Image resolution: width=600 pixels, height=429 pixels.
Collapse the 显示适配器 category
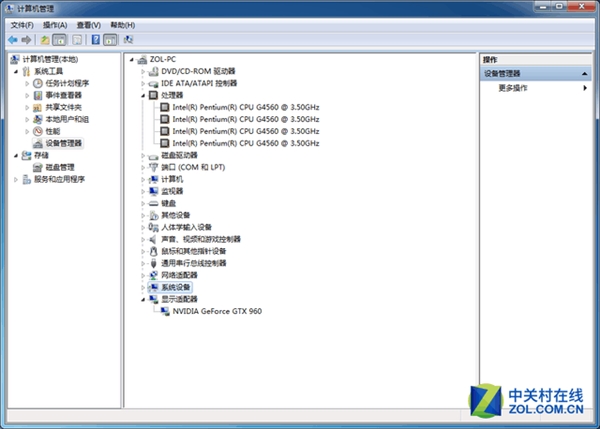[x=143, y=300]
